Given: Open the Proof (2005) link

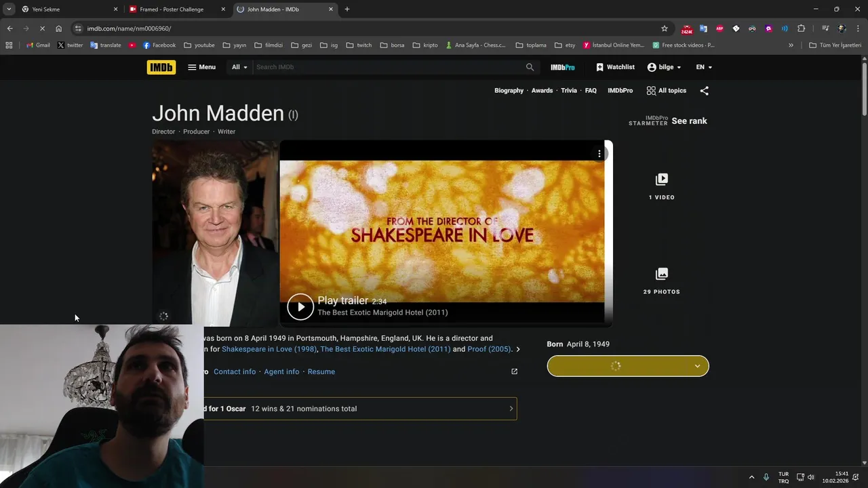Looking at the screenshot, I should (489, 349).
